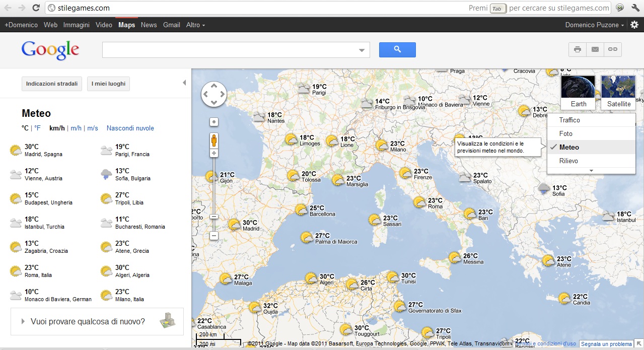Screen dimensions: 644x350
Task: Click the blue search button
Action: tap(397, 49)
